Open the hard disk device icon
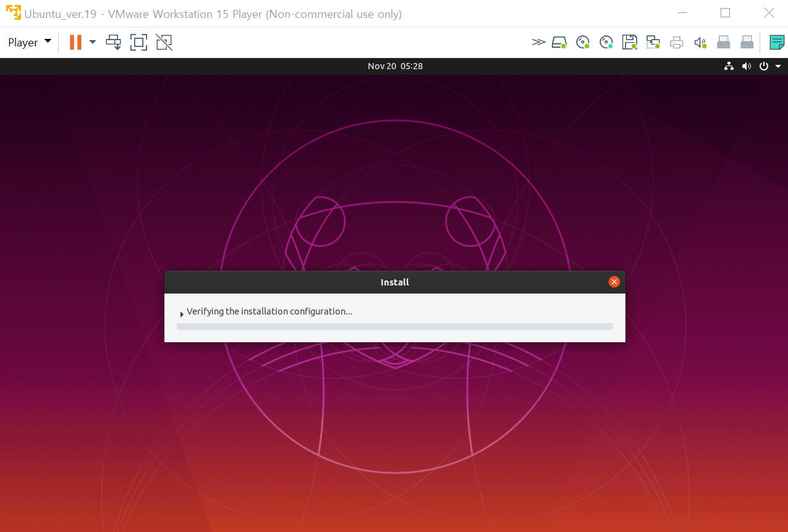 pyautogui.click(x=559, y=42)
